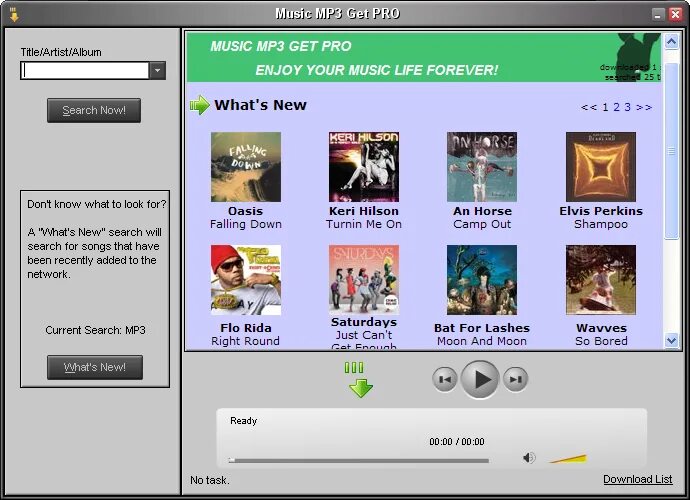Open the Oasis Falling Down album cover
The image size is (690, 500).
tap(246, 167)
